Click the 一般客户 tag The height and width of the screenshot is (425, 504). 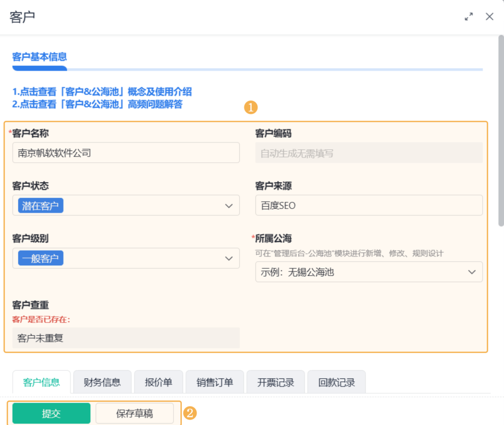pos(41,258)
